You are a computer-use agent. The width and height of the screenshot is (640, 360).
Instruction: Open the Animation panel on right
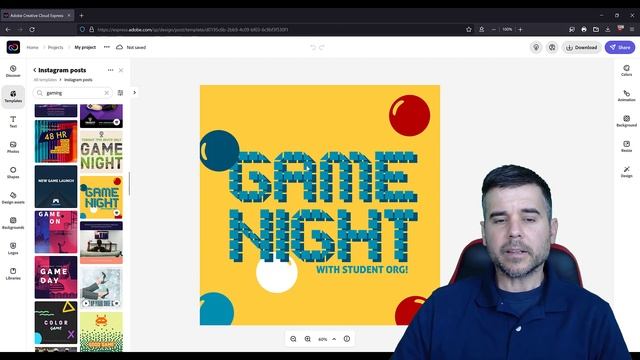(x=627, y=96)
